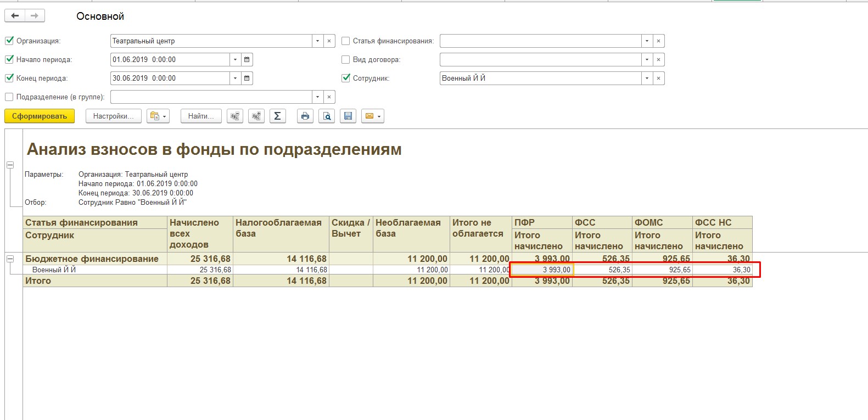Collapse all groups toolbar icon
Image resolution: width=868 pixels, height=420 pixels.
pos(235,116)
